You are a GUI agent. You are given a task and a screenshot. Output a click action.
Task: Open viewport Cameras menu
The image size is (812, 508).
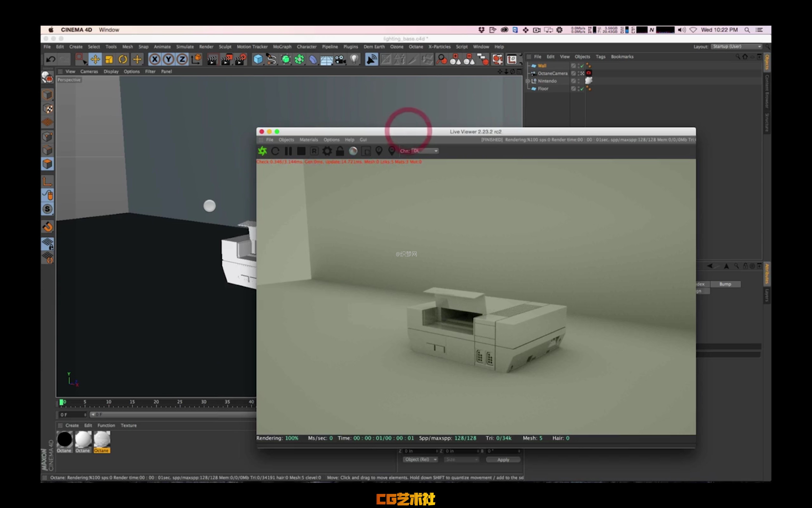89,72
